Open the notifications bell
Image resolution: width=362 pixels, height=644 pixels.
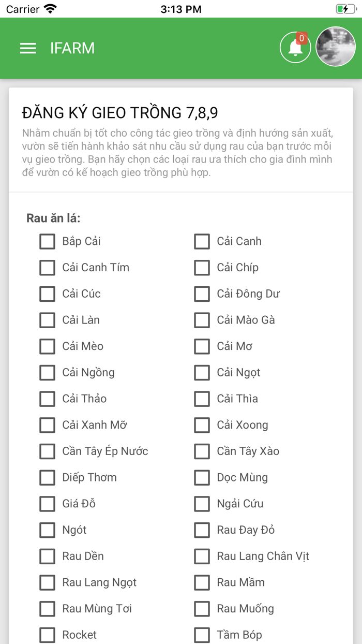click(x=295, y=48)
